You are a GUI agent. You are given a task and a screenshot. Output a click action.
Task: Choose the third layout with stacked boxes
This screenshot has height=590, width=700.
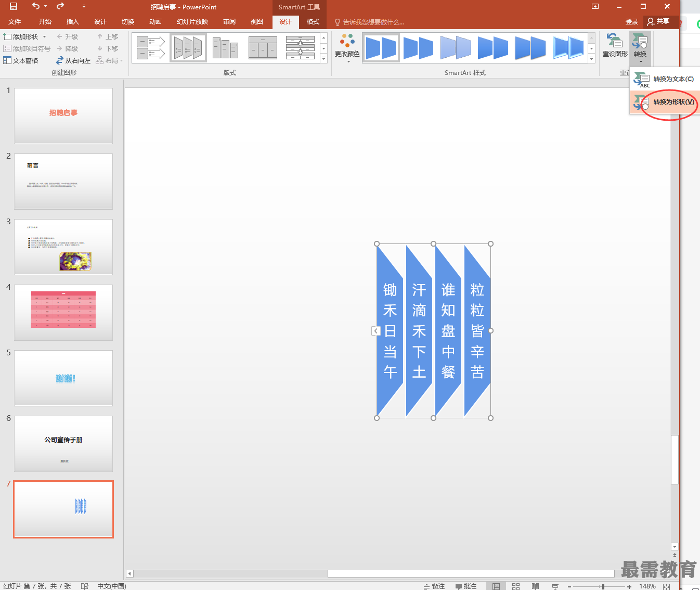225,48
